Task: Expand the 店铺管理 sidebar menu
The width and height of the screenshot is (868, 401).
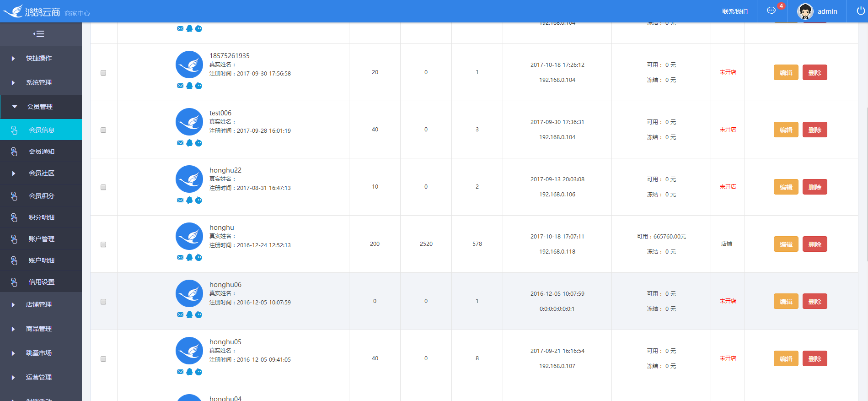Action: coord(41,304)
